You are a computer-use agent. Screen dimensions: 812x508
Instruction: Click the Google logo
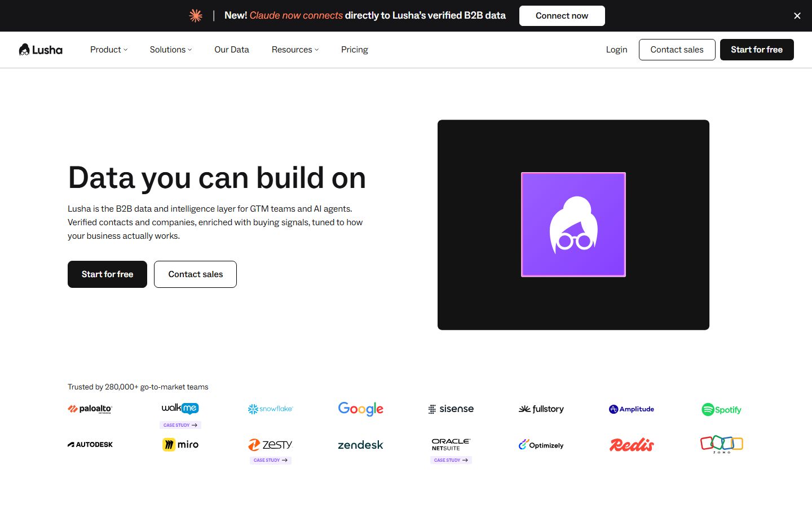pyautogui.click(x=361, y=409)
